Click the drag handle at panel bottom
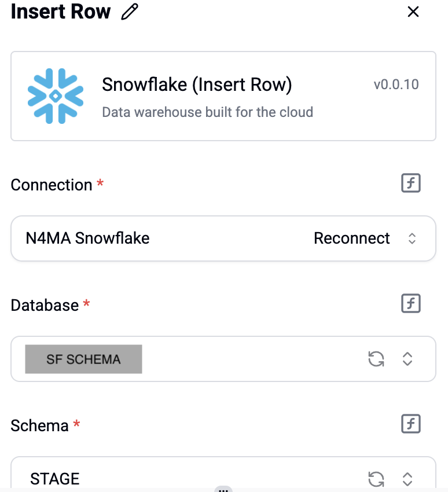 tap(223, 489)
